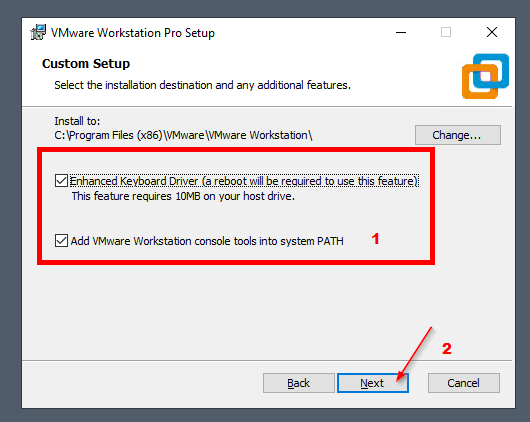The image size is (530, 422).
Task: Click the disabled maximize window icon
Action: pos(446,32)
